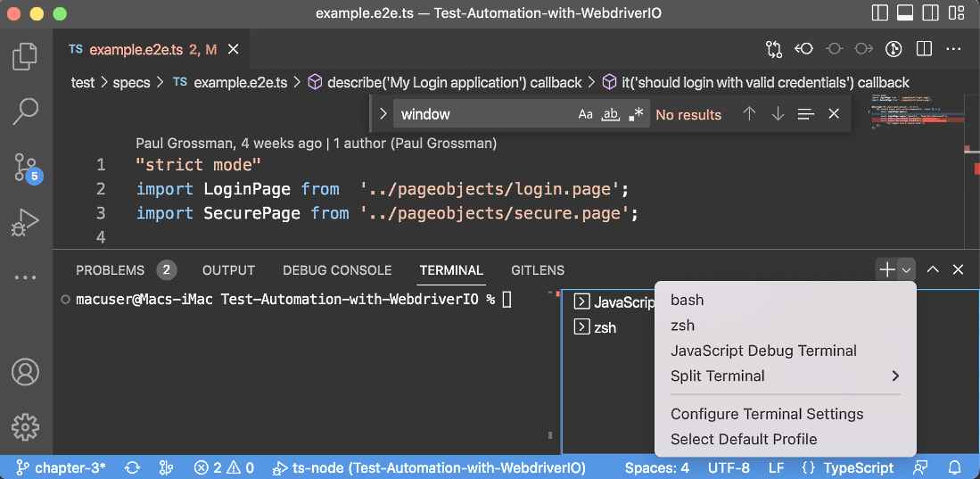Close the example.e2e.ts editor tab

(233, 49)
